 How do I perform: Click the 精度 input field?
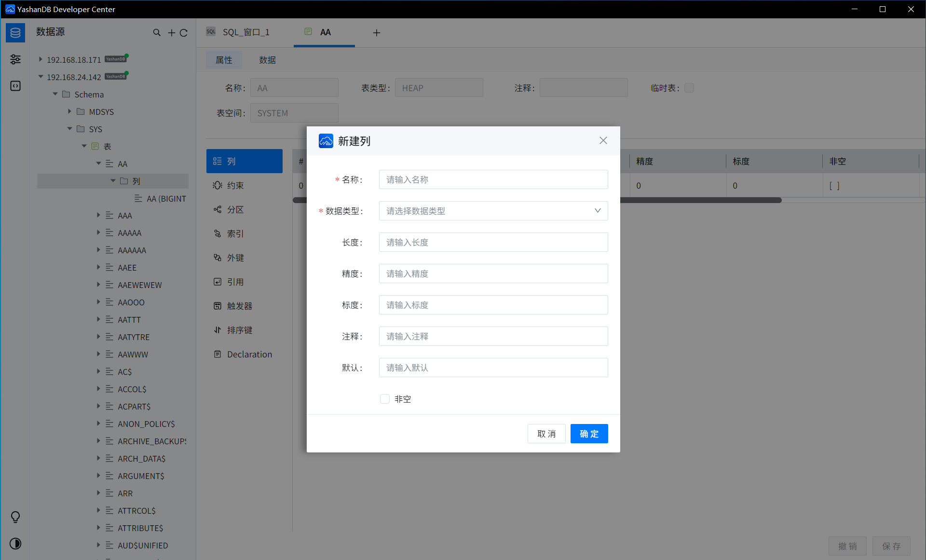pyautogui.click(x=493, y=273)
